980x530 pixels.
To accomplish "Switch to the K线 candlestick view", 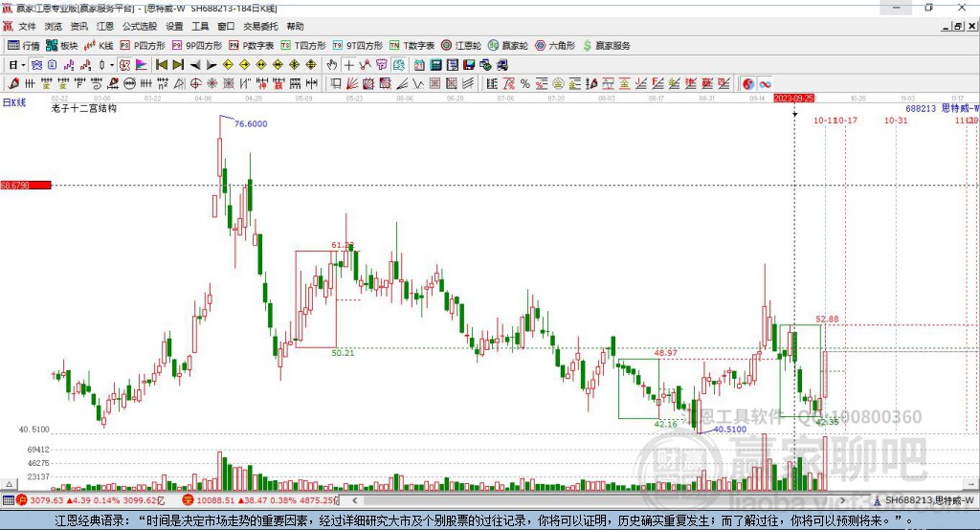I will click(99, 46).
